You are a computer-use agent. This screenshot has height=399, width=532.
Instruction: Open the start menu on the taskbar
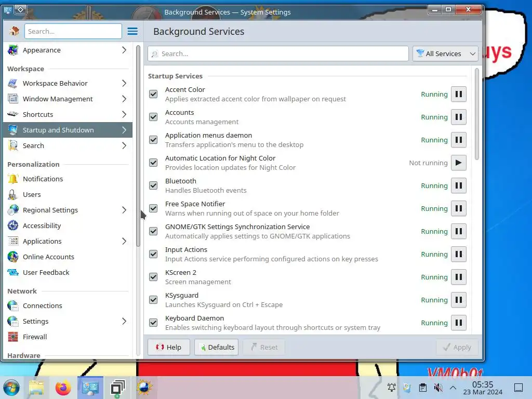click(x=11, y=388)
